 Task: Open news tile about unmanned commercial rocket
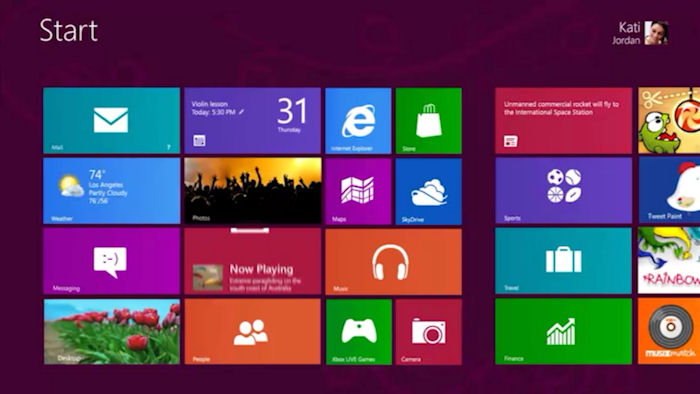pyautogui.click(x=563, y=120)
